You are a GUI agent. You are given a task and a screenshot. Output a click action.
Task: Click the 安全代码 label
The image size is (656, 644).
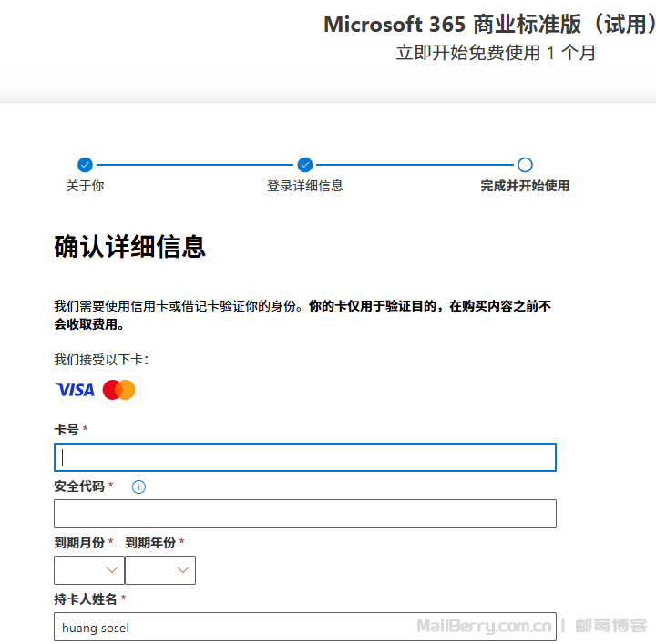tap(79, 486)
